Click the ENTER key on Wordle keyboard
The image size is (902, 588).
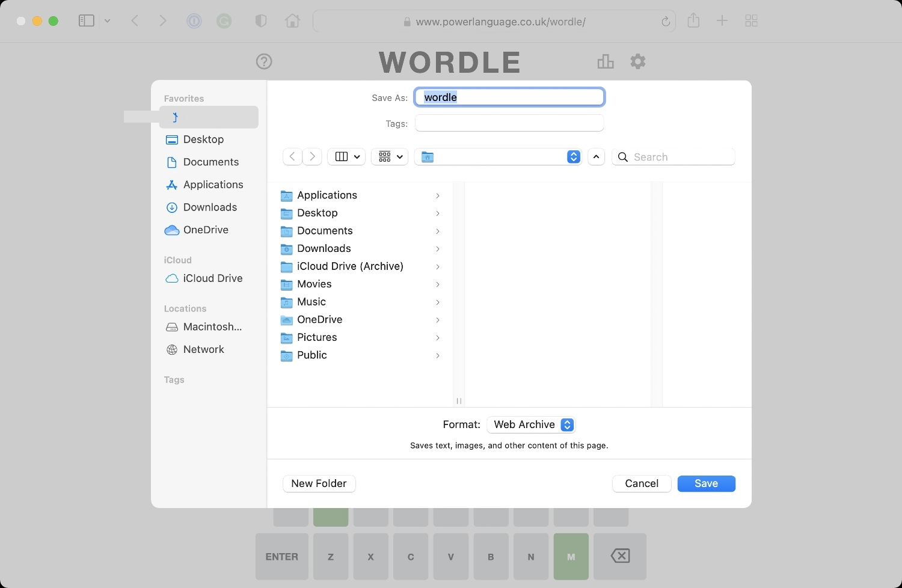coord(282,557)
